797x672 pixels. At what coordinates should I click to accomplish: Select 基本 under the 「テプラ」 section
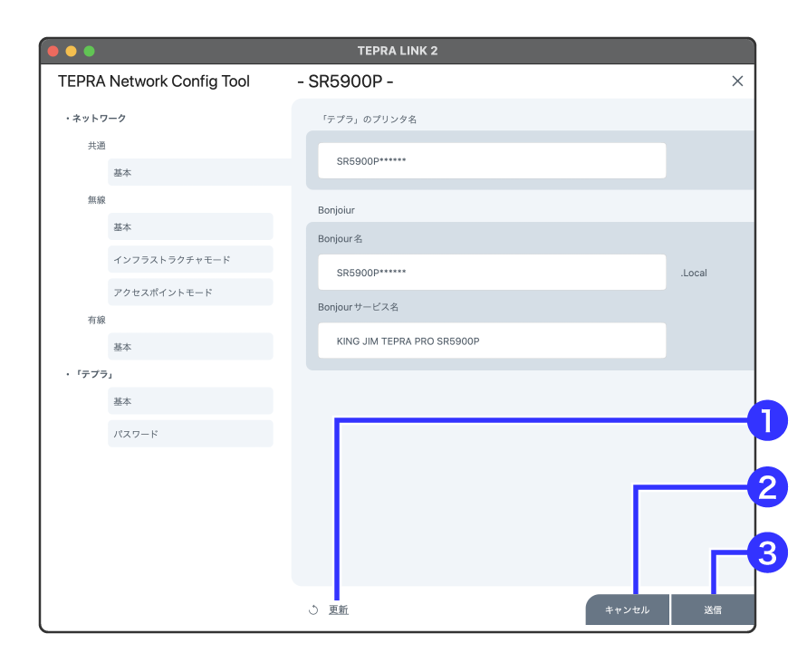point(190,401)
